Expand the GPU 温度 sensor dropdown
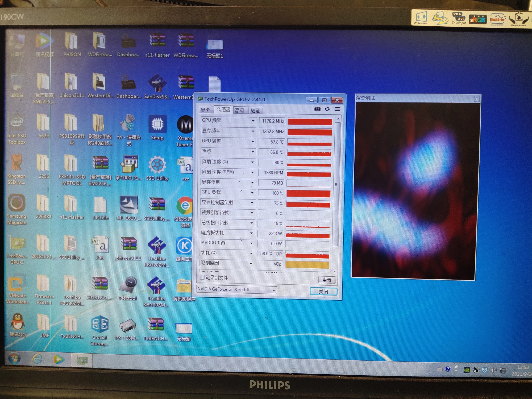 coord(253,142)
